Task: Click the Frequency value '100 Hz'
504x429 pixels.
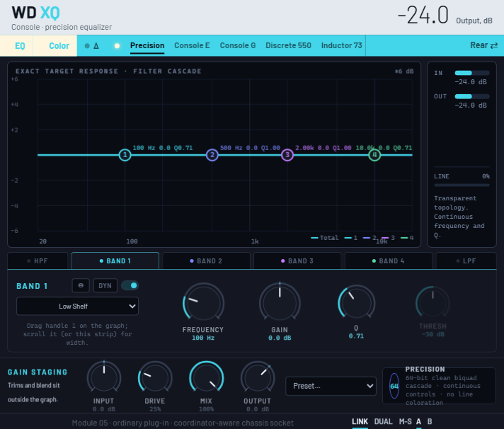Action: 203,338
